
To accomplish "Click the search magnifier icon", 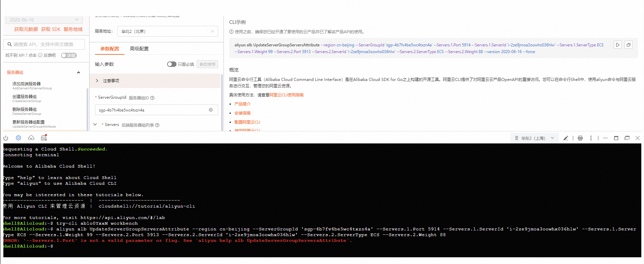I will pyautogui.click(x=9, y=44).
